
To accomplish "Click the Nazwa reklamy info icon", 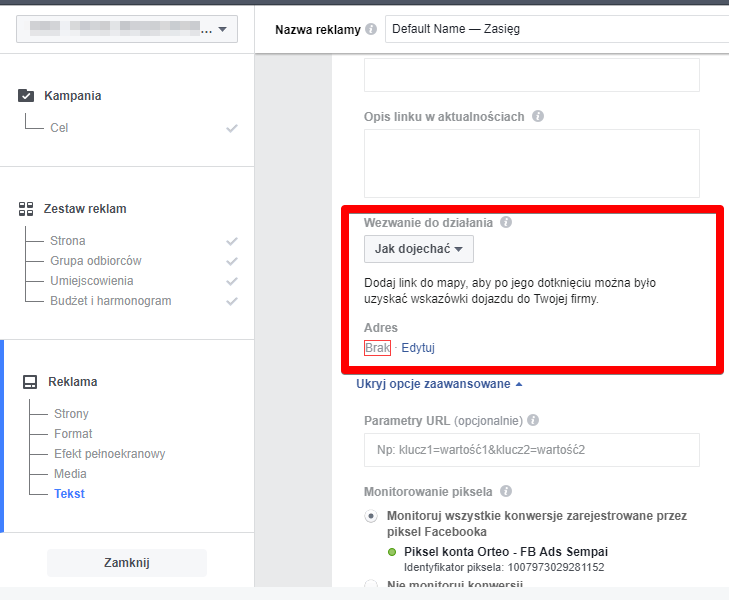I will pyautogui.click(x=371, y=29).
